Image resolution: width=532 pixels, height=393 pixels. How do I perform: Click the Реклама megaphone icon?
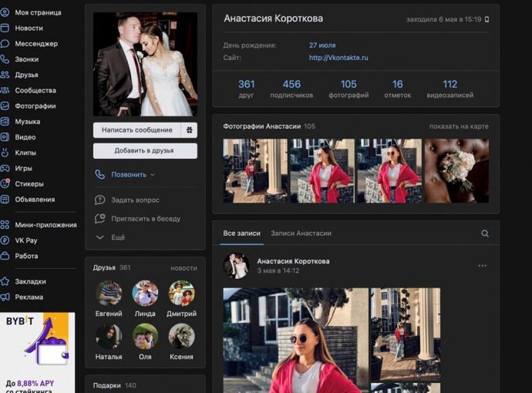click(x=5, y=297)
